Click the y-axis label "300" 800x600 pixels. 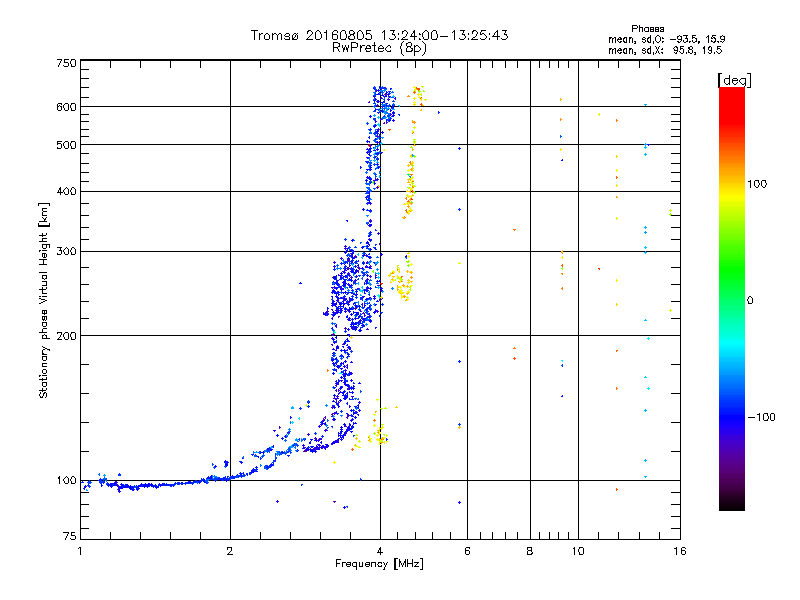(66, 251)
